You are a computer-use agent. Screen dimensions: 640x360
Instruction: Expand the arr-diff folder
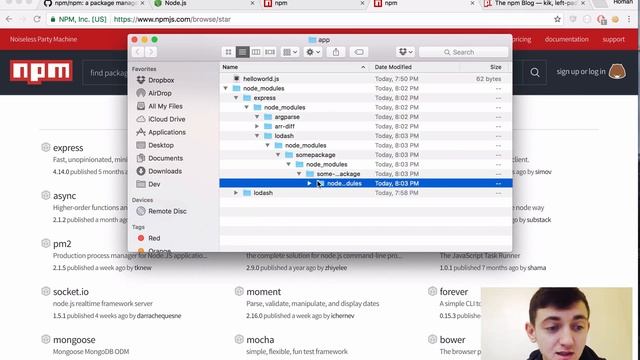257,127
